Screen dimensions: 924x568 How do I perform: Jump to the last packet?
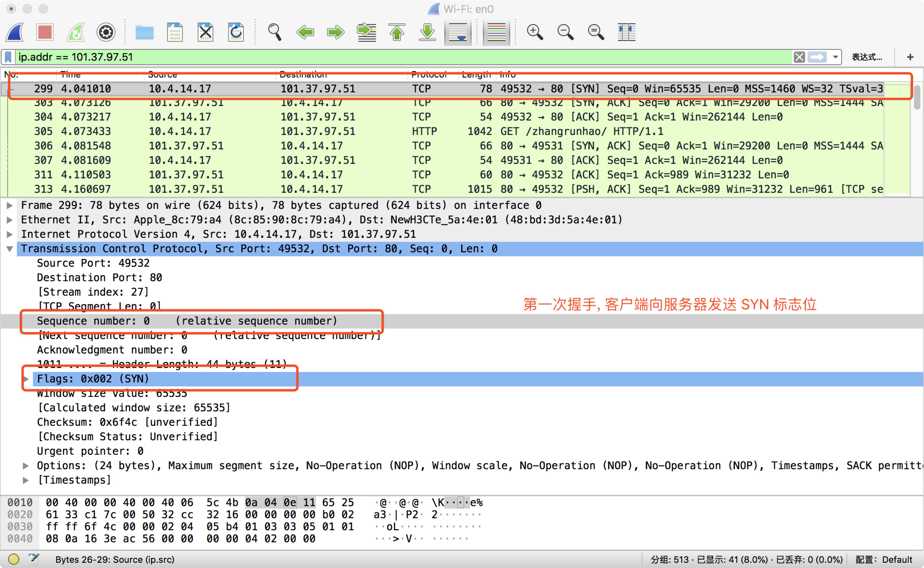click(x=427, y=32)
